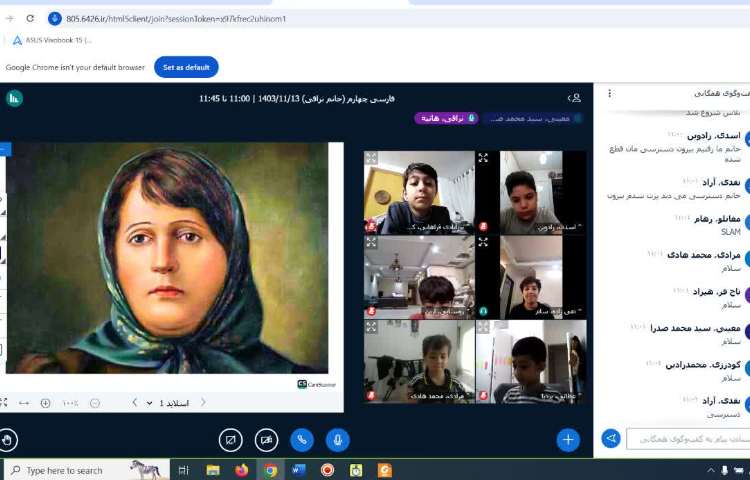Image resolution: width=750 pixels, height=480 pixels.
Task: Make the presentation fullscreen
Action: [x=3, y=403]
